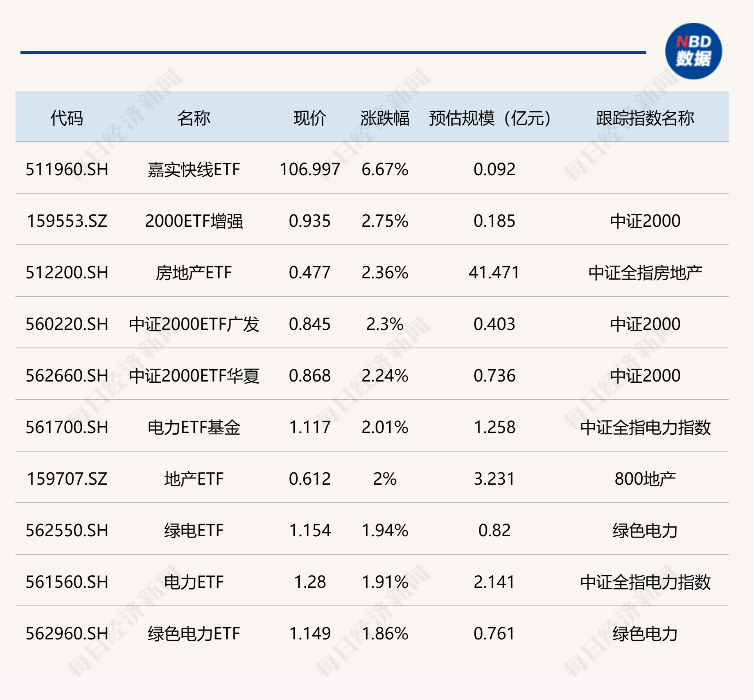The image size is (754, 700).
Task: Select code 562660.SH
Action: [x=67, y=376]
